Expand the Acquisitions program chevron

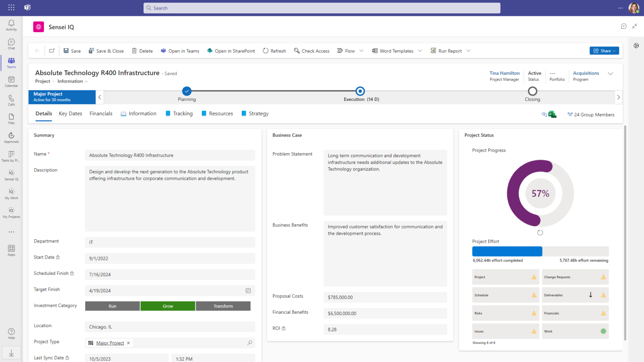pyautogui.click(x=610, y=73)
